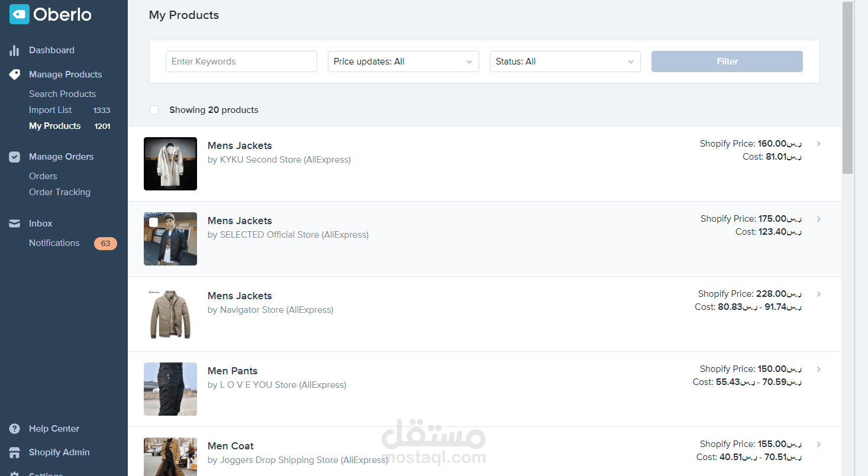This screenshot has width=868, height=476.
Task: Open the Price updates dropdown
Action: (x=404, y=61)
